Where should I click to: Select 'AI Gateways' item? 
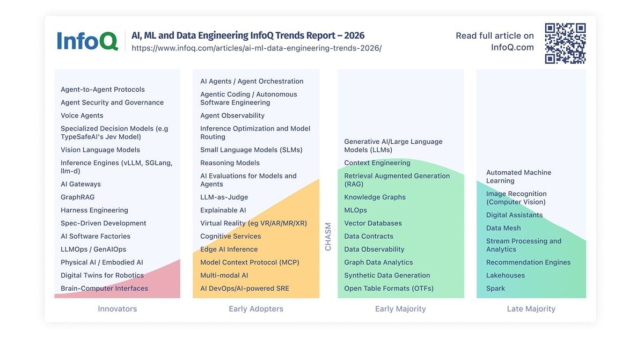click(x=80, y=184)
